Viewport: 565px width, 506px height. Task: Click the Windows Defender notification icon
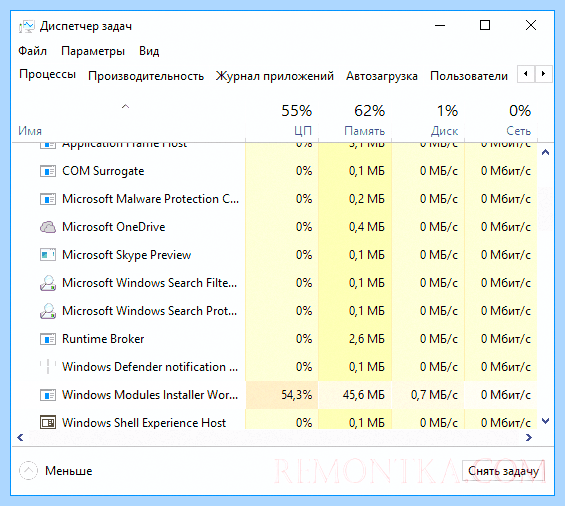[48, 367]
